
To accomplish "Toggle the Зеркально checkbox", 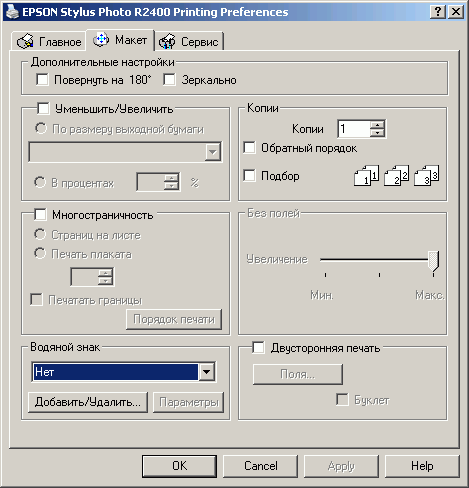I will click(169, 80).
